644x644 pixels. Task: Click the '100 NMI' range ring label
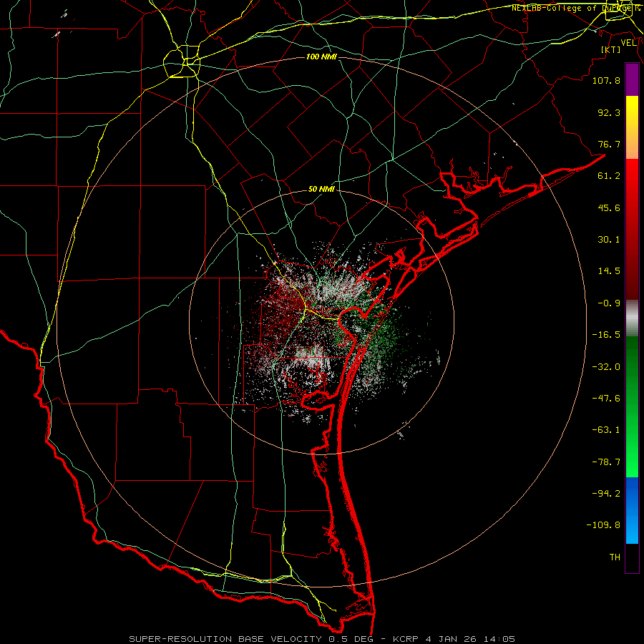[321, 57]
